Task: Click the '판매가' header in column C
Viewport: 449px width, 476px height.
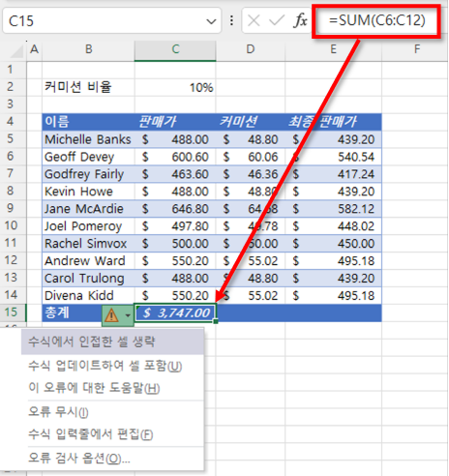Action: 175,122
